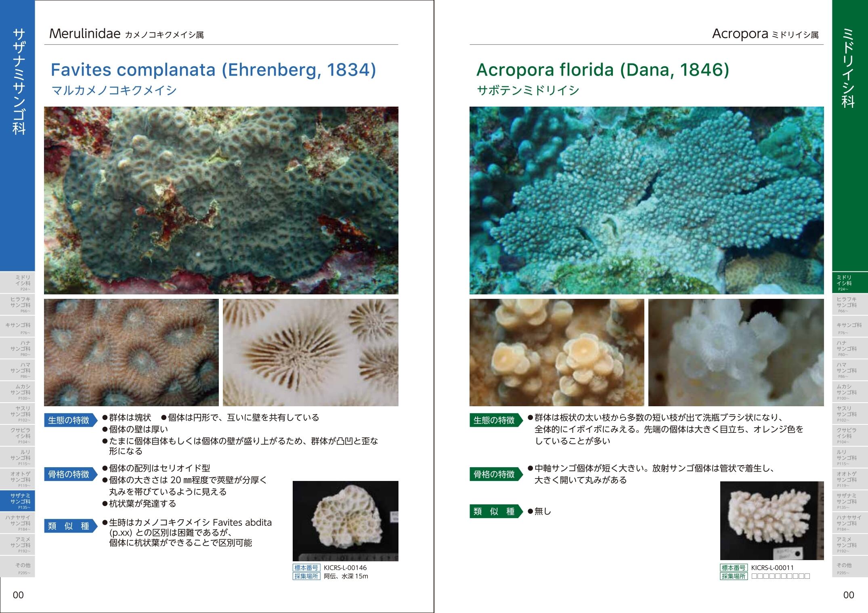Click blue 生態の特徴 label on left page

click(x=69, y=420)
